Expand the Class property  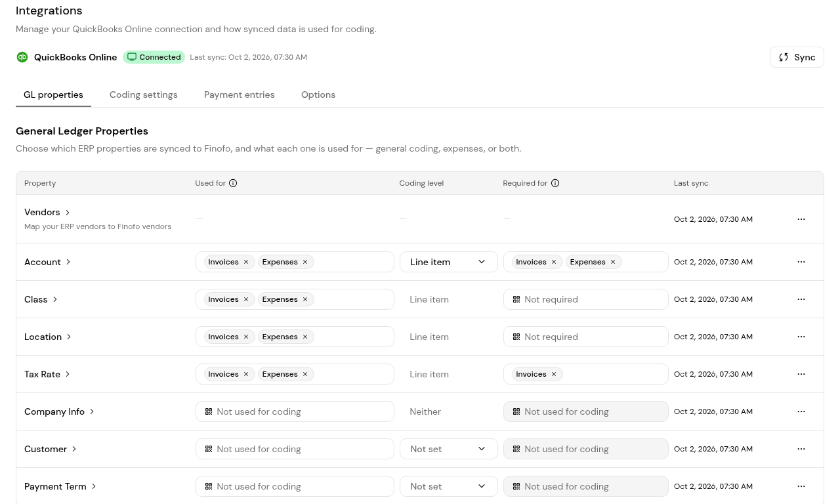coord(41,299)
